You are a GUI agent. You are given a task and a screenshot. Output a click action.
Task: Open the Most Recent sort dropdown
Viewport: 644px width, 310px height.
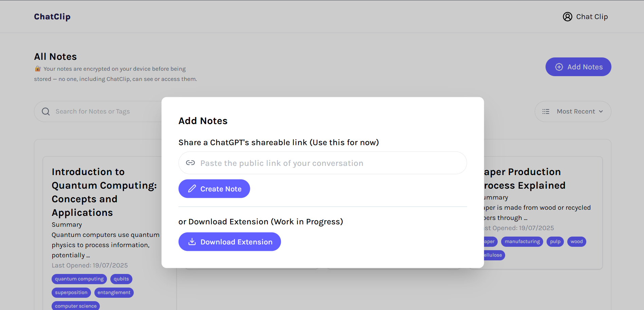click(573, 111)
